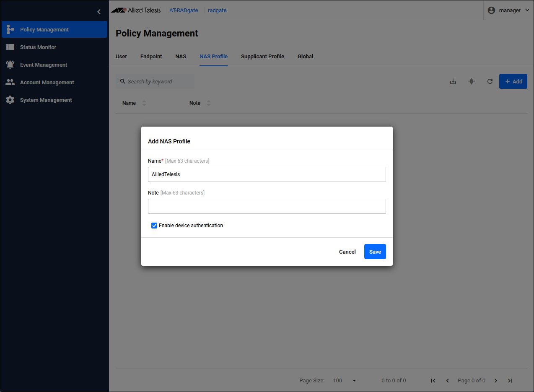
Task: Click the previous page arrow
Action: [447, 381]
